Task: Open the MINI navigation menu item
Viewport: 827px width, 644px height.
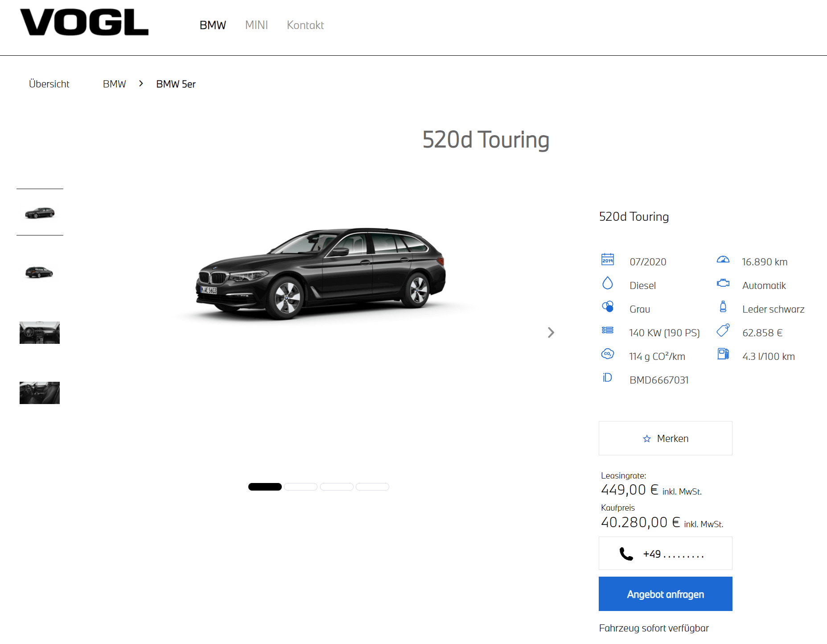Action: [256, 25]
